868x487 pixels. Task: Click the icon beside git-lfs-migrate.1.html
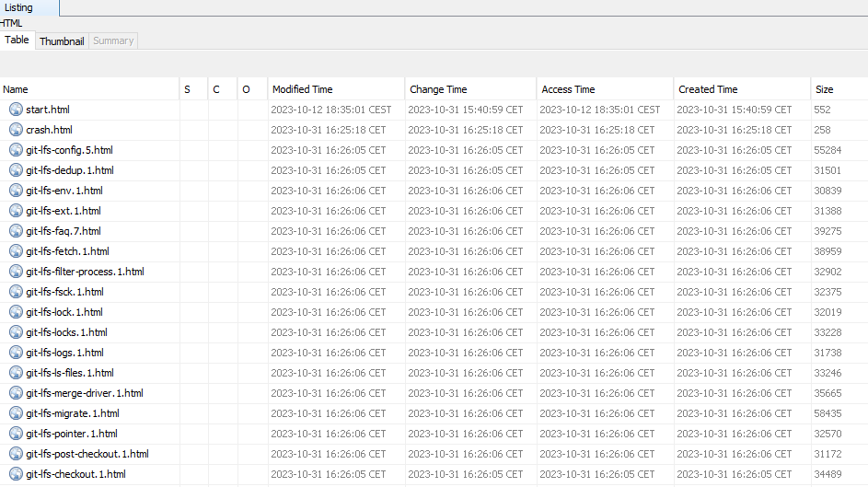[16, 413]
